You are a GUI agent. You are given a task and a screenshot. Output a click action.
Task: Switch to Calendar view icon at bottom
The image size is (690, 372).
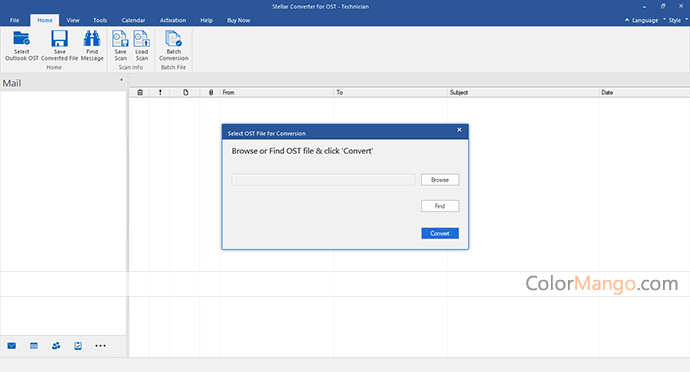34,346
